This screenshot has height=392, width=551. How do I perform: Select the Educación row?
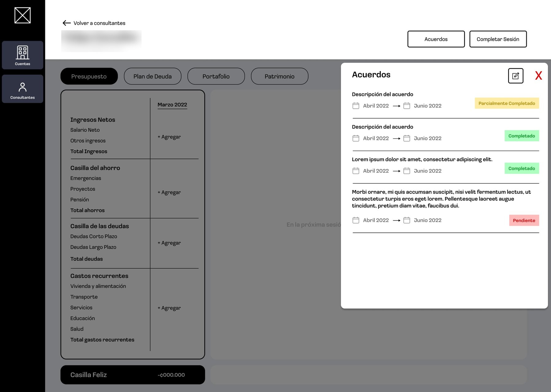[83, 318]
